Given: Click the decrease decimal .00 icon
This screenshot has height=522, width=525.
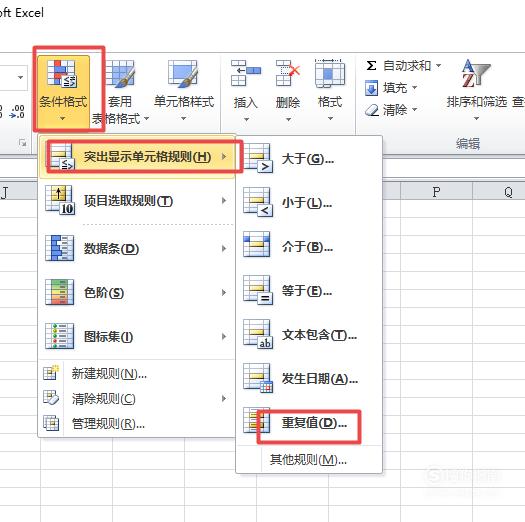Looking at the screenshot, I should pos(17,111).
